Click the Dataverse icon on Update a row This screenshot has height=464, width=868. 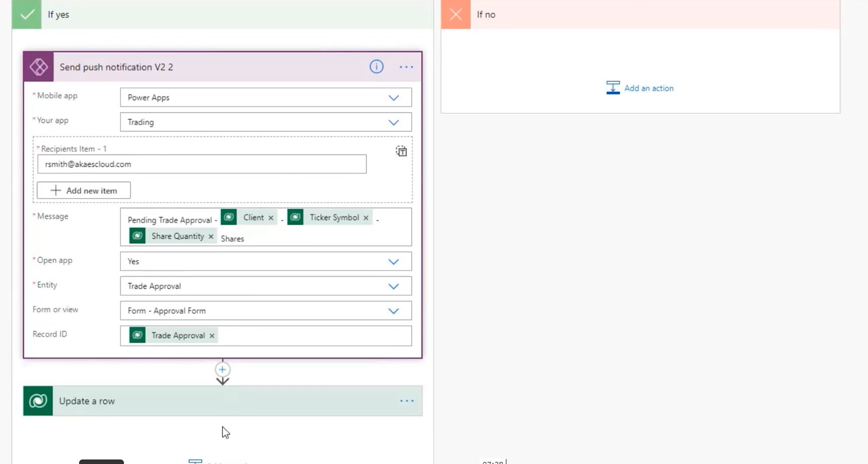38,401
